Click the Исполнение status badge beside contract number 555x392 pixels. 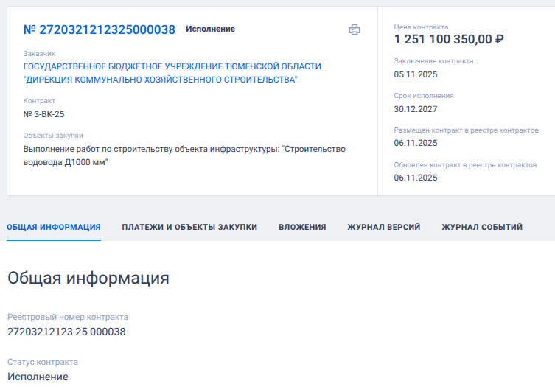[210, 29]
